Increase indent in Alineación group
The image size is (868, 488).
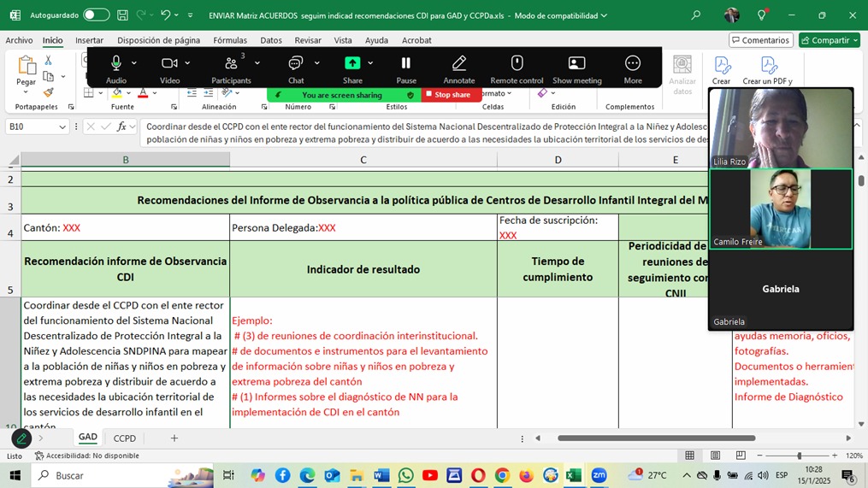208,93
